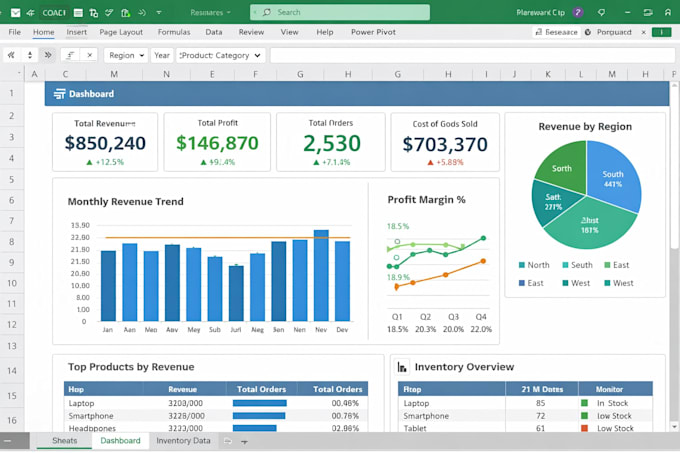Click the lightbulb icon in title bar
The width and height of the screenshot is (680, 453).
[601, 13]
